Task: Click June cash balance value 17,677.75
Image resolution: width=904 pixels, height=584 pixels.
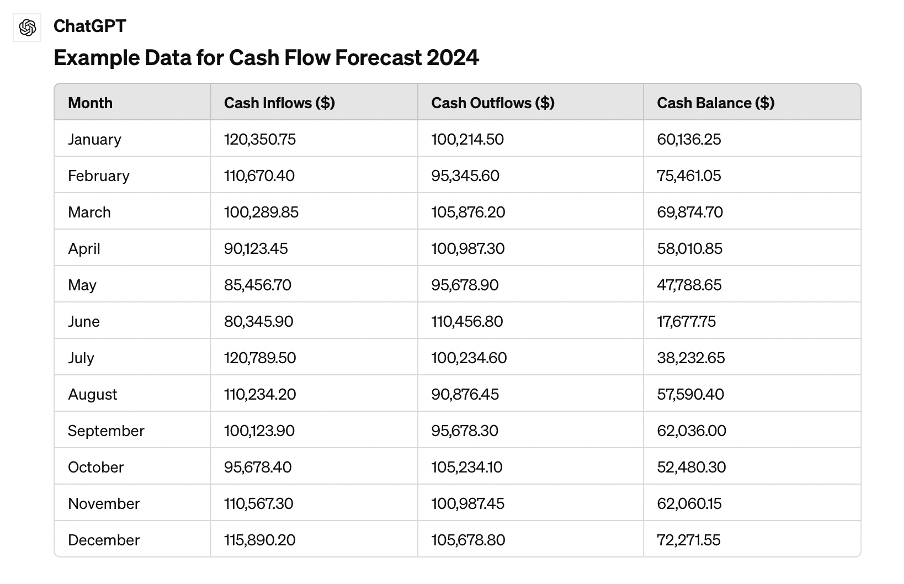Action: 687,322
